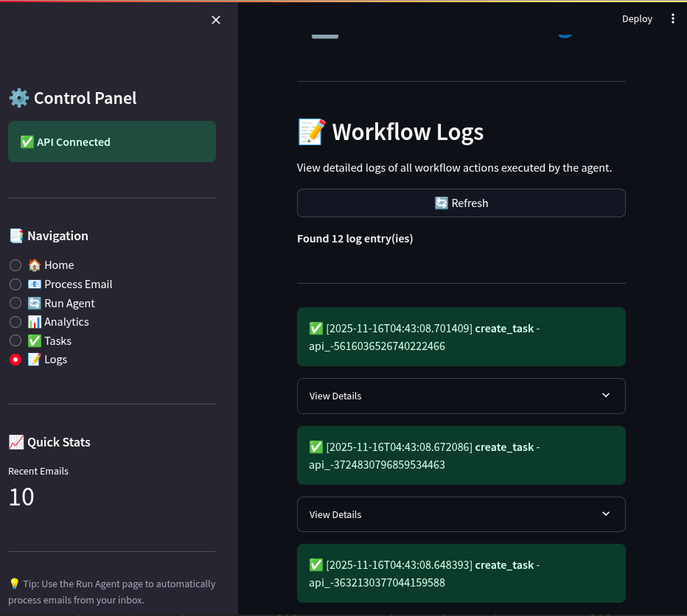Viewport: 687px width, 616px height.
Task: Click the Process Email inbox icon
Action: (x=34, y=284)
